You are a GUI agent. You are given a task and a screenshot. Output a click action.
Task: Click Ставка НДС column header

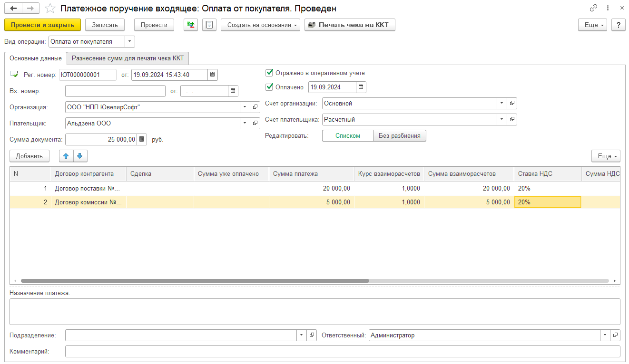pyautogui.click(x=548, y=173)
